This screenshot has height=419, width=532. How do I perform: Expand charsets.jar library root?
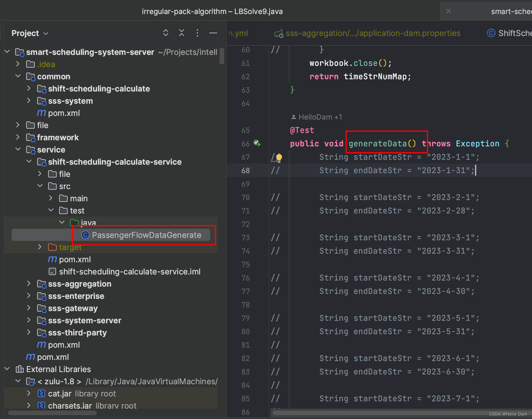coord(29,405)
